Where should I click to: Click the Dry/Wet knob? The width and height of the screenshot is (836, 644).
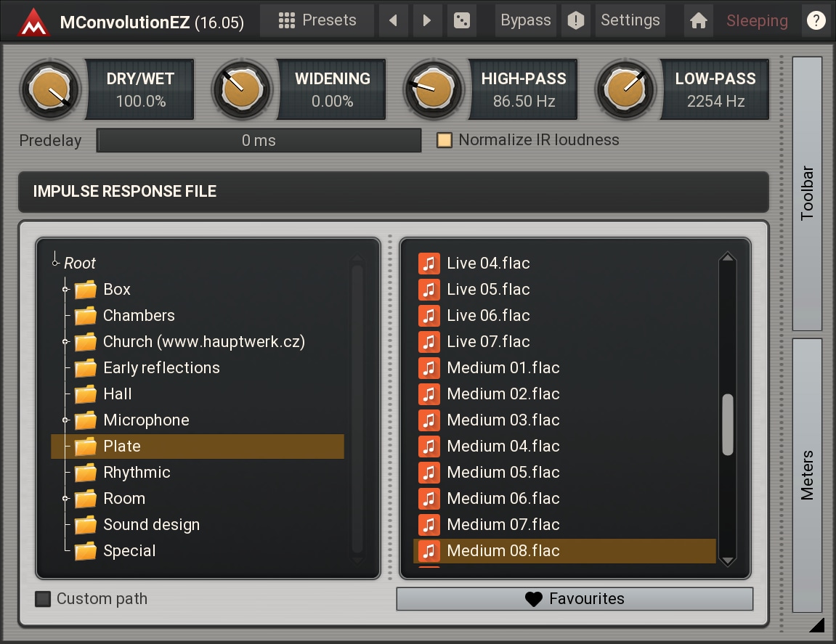50,89
